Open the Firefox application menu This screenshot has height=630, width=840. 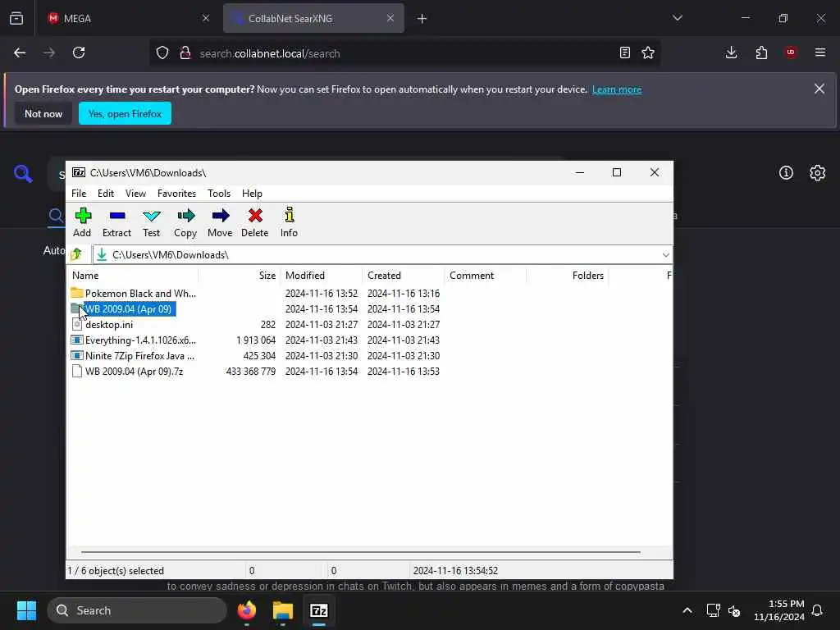click(820, 52)
